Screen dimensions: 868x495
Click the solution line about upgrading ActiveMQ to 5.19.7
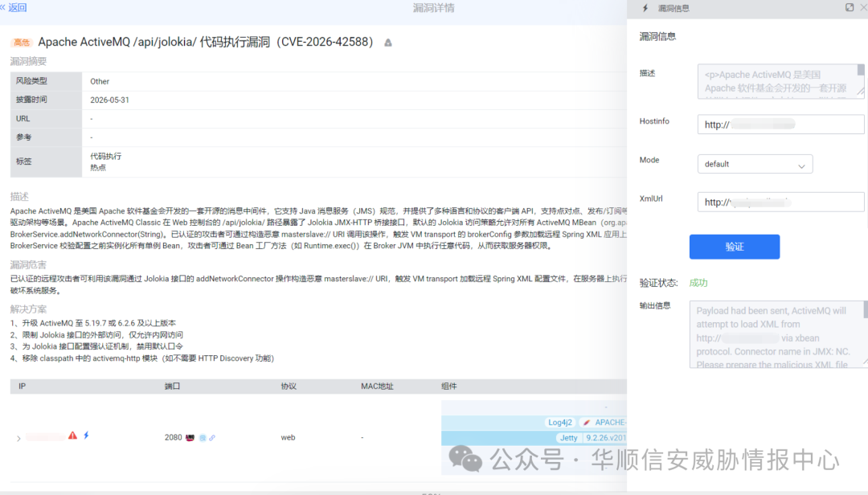[x=93, y=323]
